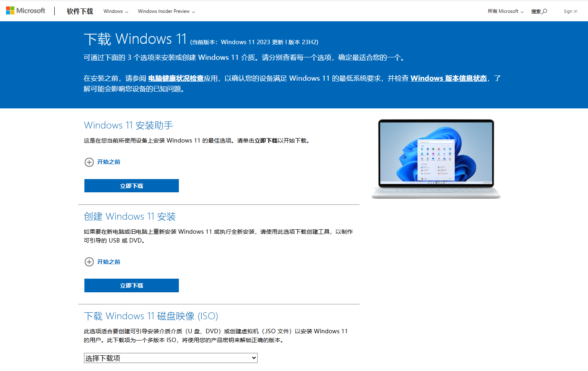
Task: Click the Microsoft logo
Action: (x=25, y=10)
